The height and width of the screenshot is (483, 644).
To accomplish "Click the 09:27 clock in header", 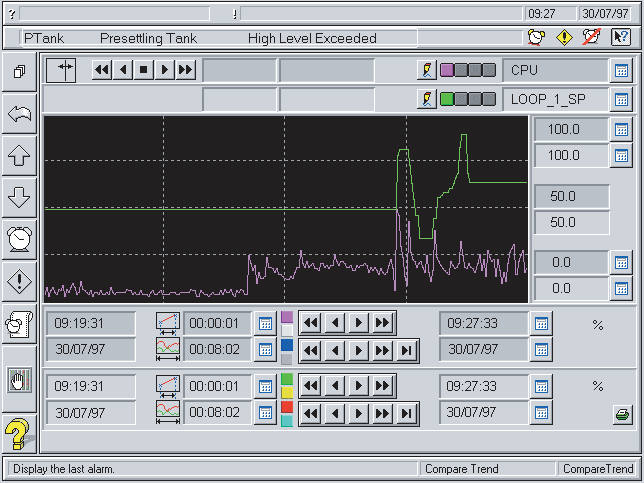I will [550, 14].
